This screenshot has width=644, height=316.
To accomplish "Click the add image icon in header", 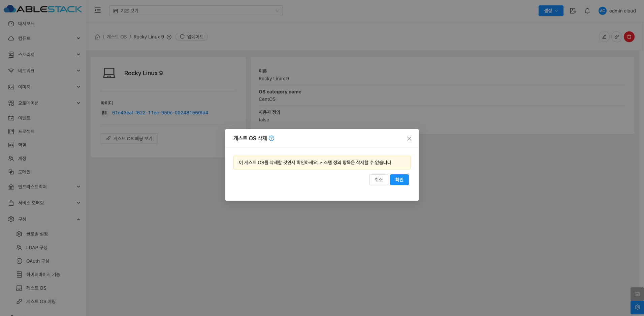I will (x=573, y=11).
